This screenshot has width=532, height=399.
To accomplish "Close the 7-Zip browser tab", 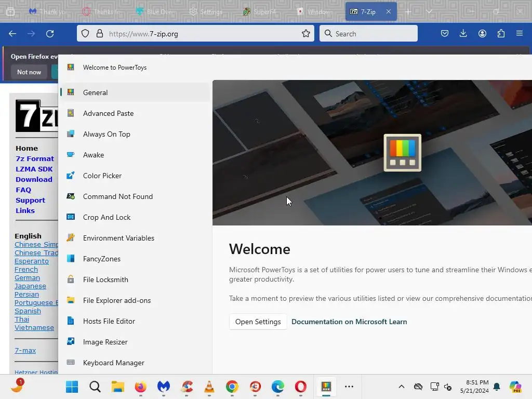I will (x=389, y=11).
